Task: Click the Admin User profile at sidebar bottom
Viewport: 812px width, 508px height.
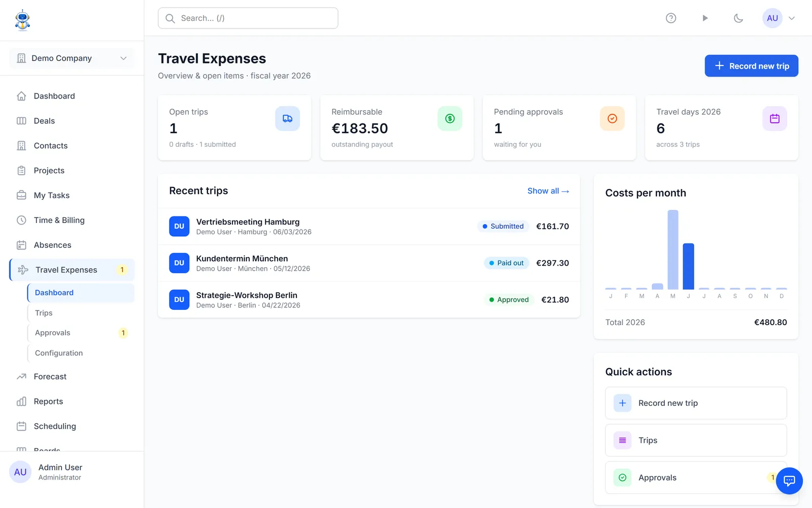Action: coord(72,472)
